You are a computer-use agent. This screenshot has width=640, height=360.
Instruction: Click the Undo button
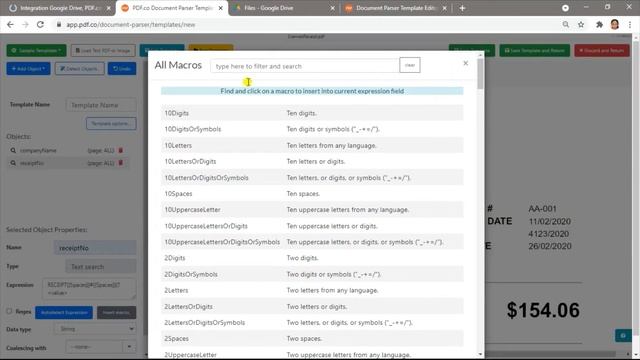tap(122, 68)
